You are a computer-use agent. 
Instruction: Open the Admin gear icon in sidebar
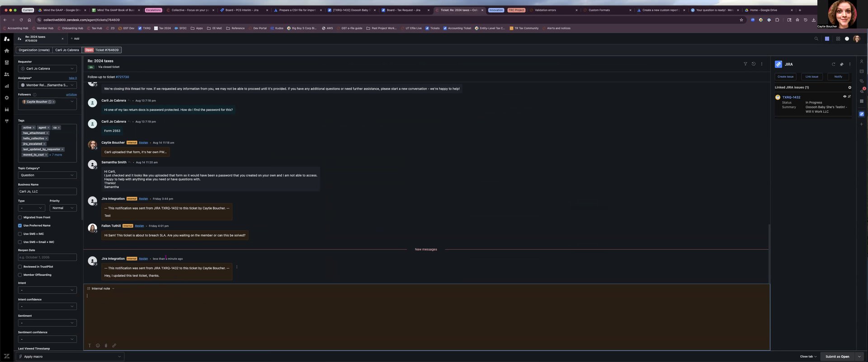click(x=6, y=98)
